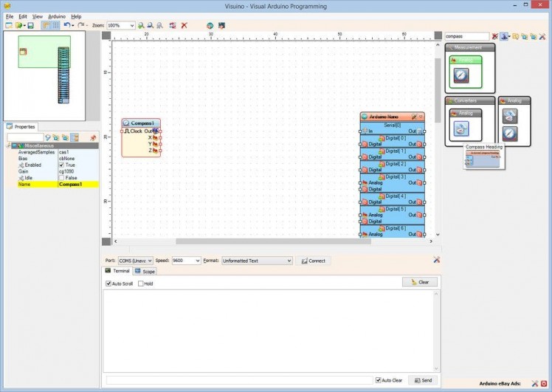This screenshot has height=392, width=552.
Task: Click the Save project toolbar icon
Action: 30,25
